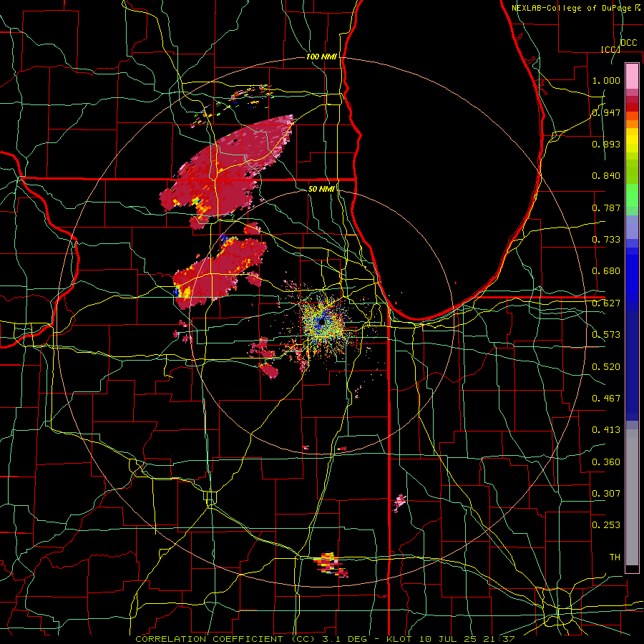
Task: Click the DCC label above the scale
Action: click(628, 43)
